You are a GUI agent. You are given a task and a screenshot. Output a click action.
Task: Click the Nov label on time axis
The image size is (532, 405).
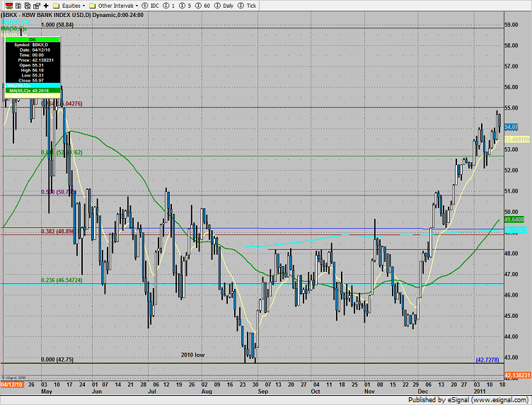click(369, 392)
